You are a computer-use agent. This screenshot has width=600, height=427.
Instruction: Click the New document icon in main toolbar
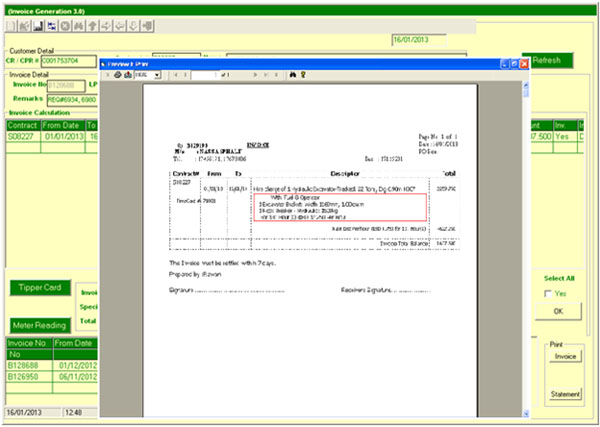click(11, 26)
